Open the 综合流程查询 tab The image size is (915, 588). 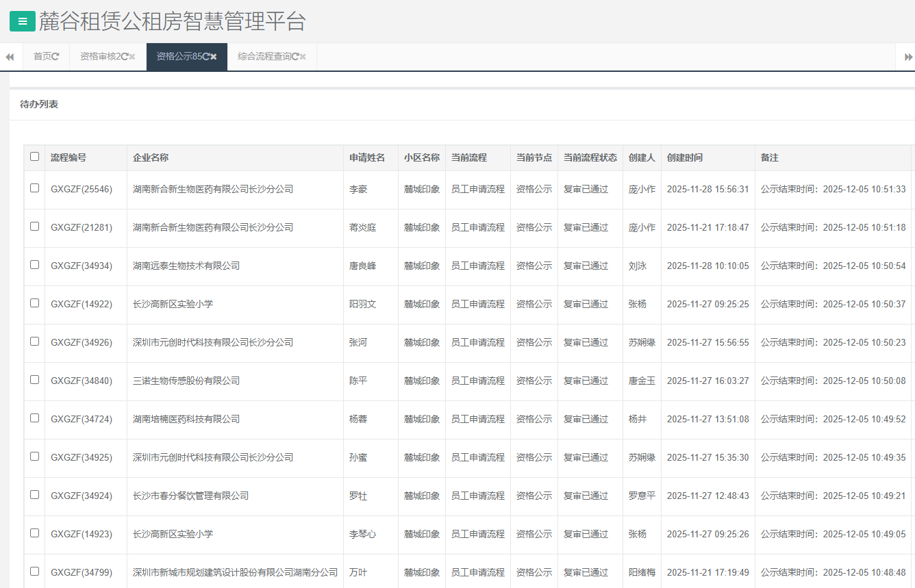pyautogui.click(x=264, y=57)
